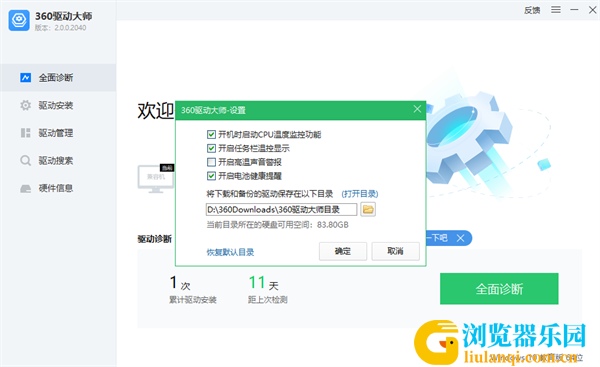Browse with the folder icon button
The image size is (600, 367).
pos(368,209)
